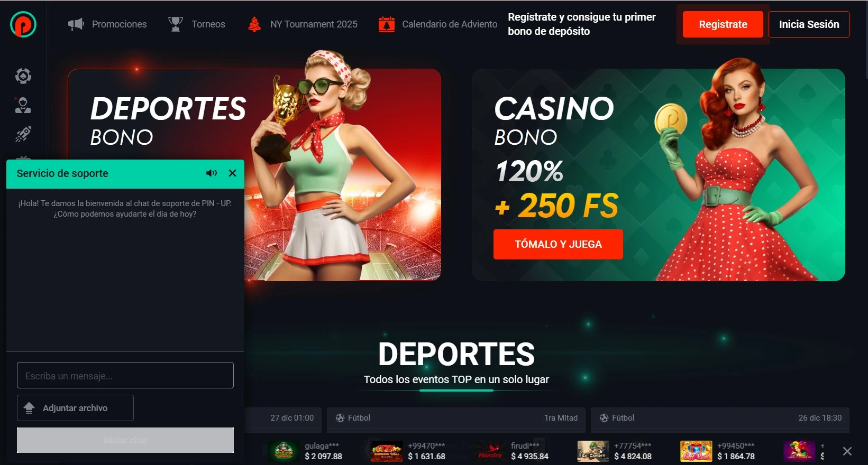
Task: Focus the Escriba un mensaje field
Action: pos(125,375)
